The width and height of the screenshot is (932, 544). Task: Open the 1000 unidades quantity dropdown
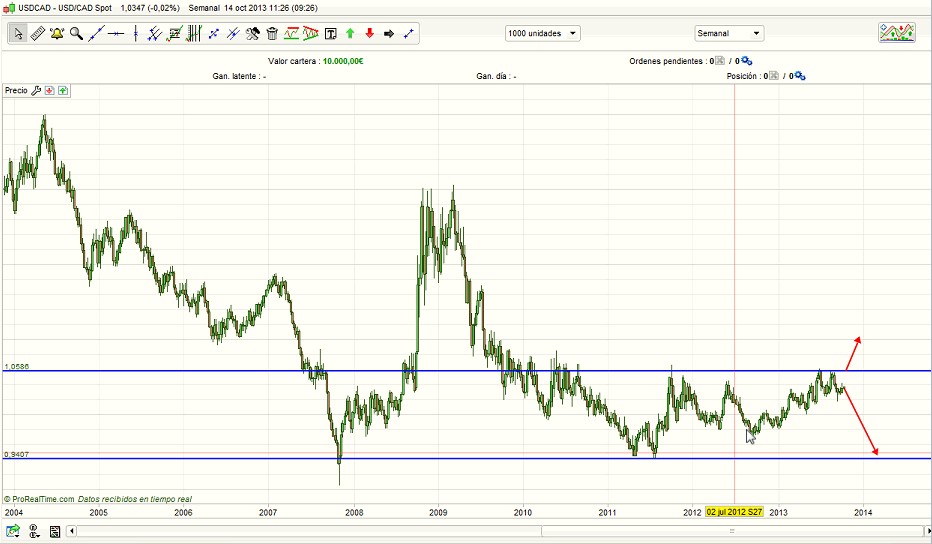[x=543, y=33]
